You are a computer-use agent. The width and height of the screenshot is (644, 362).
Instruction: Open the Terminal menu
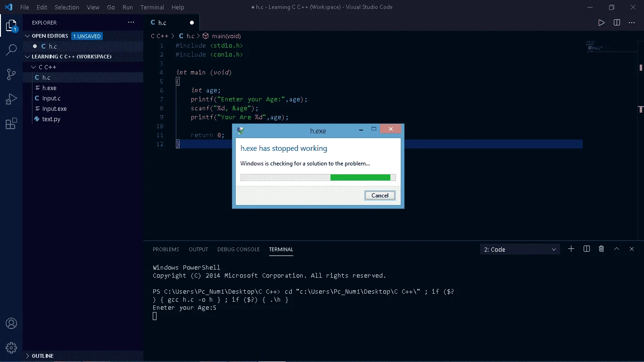[152, 7]
